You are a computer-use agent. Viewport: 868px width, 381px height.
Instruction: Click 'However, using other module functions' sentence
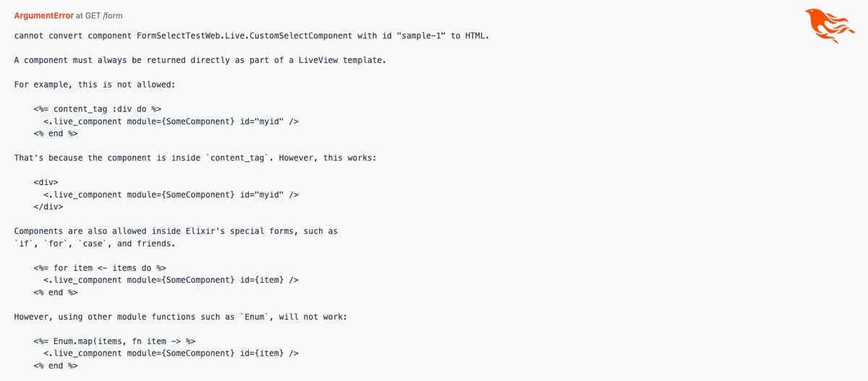click(180, 317)
